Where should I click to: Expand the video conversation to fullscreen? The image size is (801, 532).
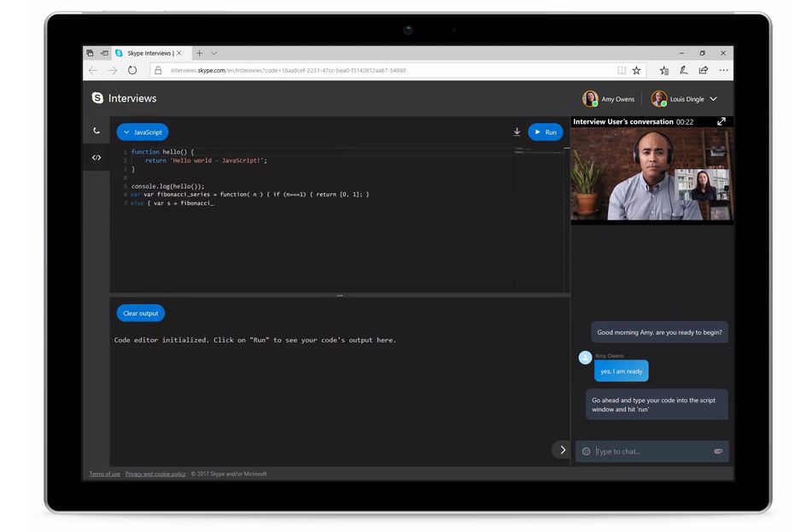722,121
